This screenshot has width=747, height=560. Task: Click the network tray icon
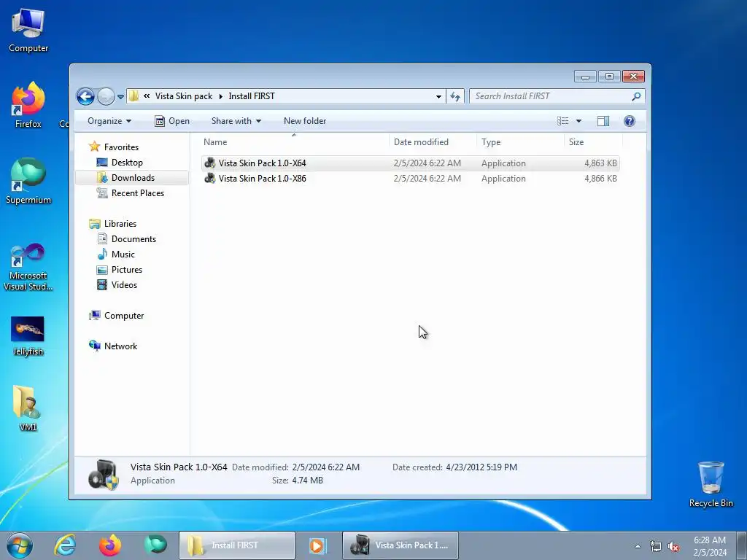656,547
